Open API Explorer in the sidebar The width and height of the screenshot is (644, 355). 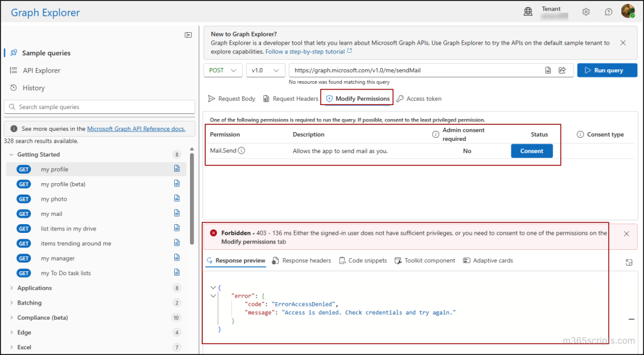pyautogui.click(x=35, y=70)
